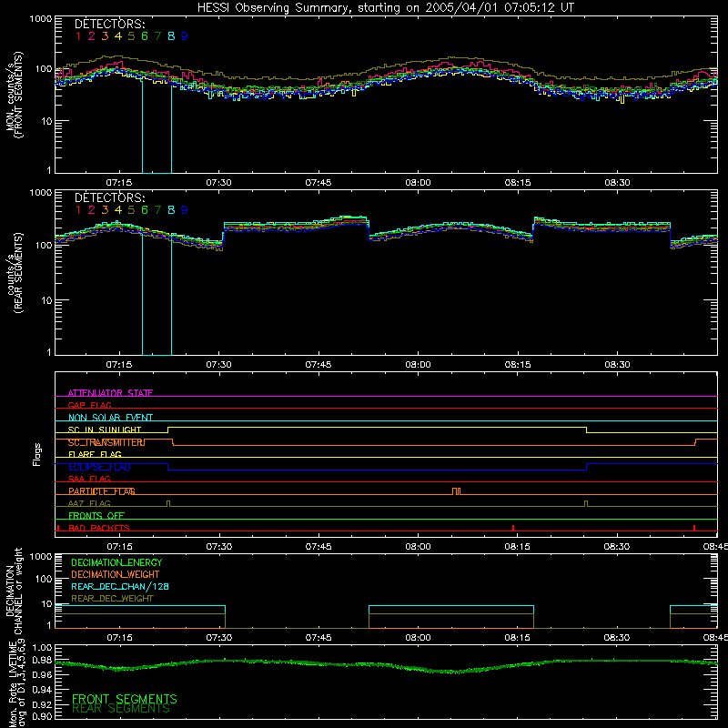Click the 08:15 time label under the decimation plot
The height and width of the screenshot is (728, 728).
[517, 638]
